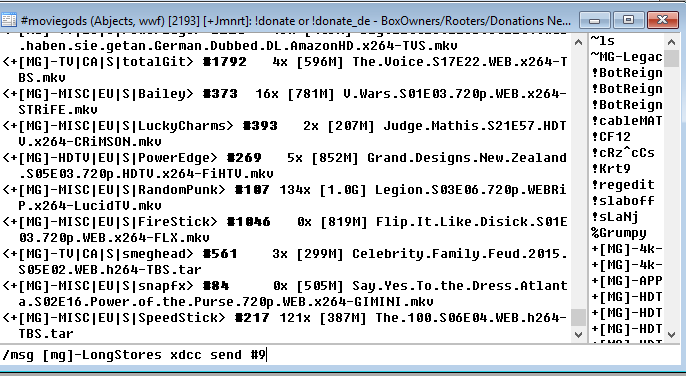This screenshot has height=376, width=686.
Task: Maximize the #moviegods channel window
Action: (x=628, y=20)
